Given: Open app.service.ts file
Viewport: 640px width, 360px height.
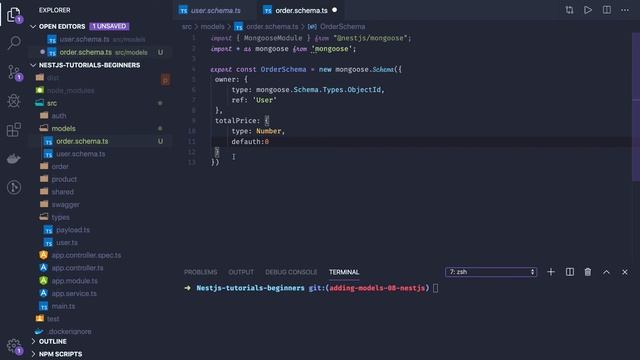Looking at the screenshot, I should coord(100,293).
